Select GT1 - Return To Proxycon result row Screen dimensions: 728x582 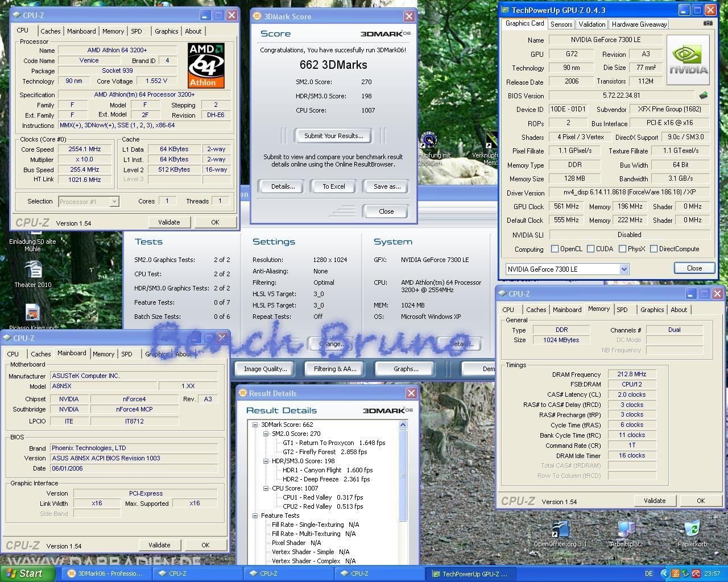point(334,443)
